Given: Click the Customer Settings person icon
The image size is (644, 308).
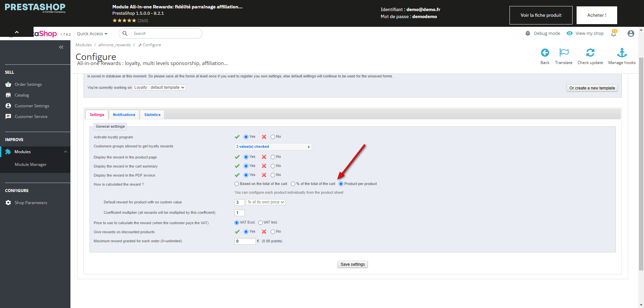Looking at the screenshot, I should [8, 106].
